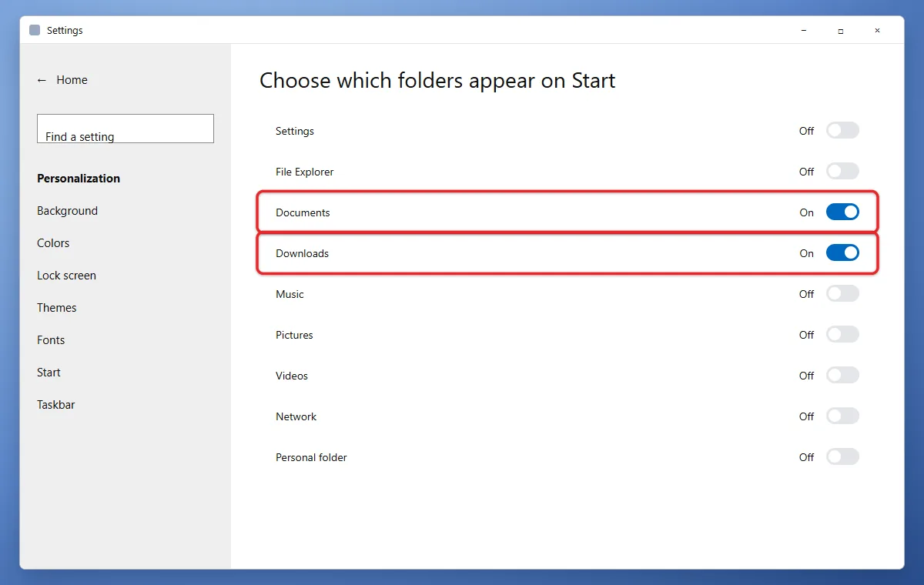Close the Settings window

point(877,31)
